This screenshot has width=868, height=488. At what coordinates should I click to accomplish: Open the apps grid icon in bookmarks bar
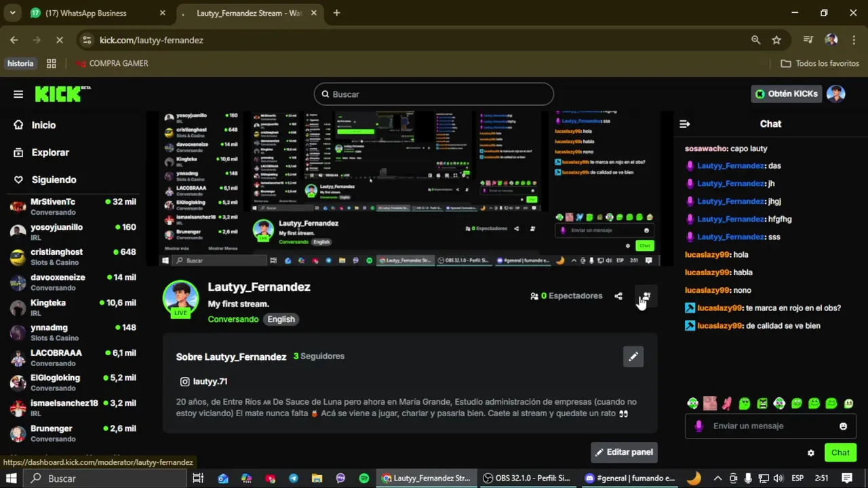point(52,63)
